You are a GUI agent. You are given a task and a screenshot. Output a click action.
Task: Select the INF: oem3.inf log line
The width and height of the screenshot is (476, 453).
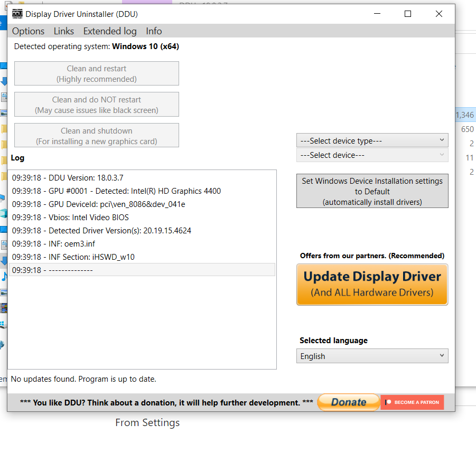(142, 244)
